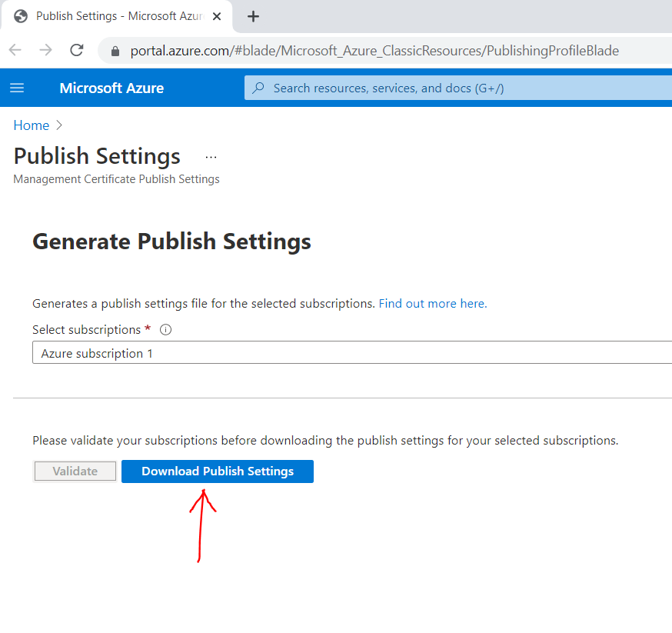Click the browser back arrow
This screenshot has height=633, width=672.
tap(15, 50)
